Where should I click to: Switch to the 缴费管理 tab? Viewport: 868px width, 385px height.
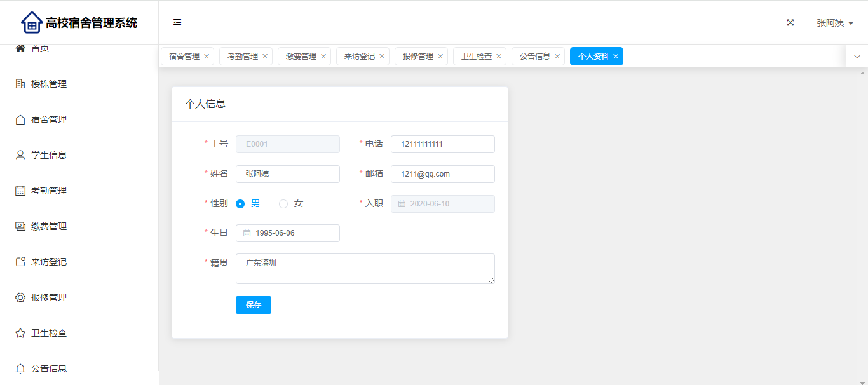pos(301,57)
